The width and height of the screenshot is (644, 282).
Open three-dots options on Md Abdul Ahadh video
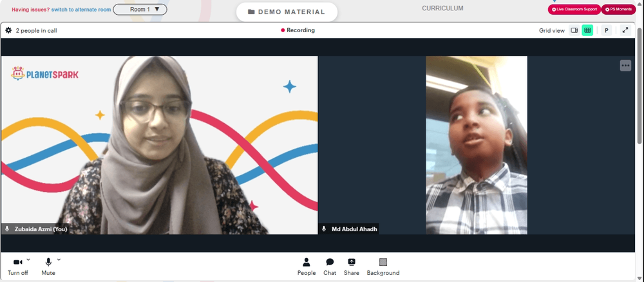pyautogui.click(x=625, y=66)
